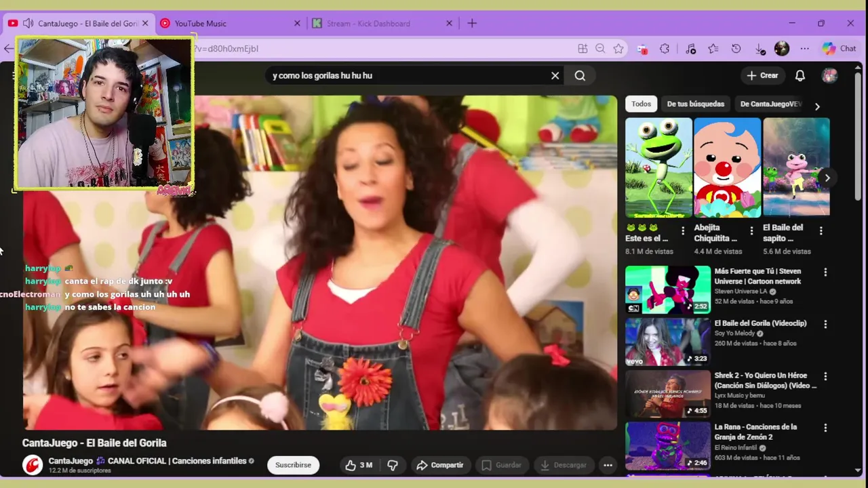Viewport: 868px width, 488px height.
Task: Select the De tus búsquedas chip
Action: click(x=696, y=104)
